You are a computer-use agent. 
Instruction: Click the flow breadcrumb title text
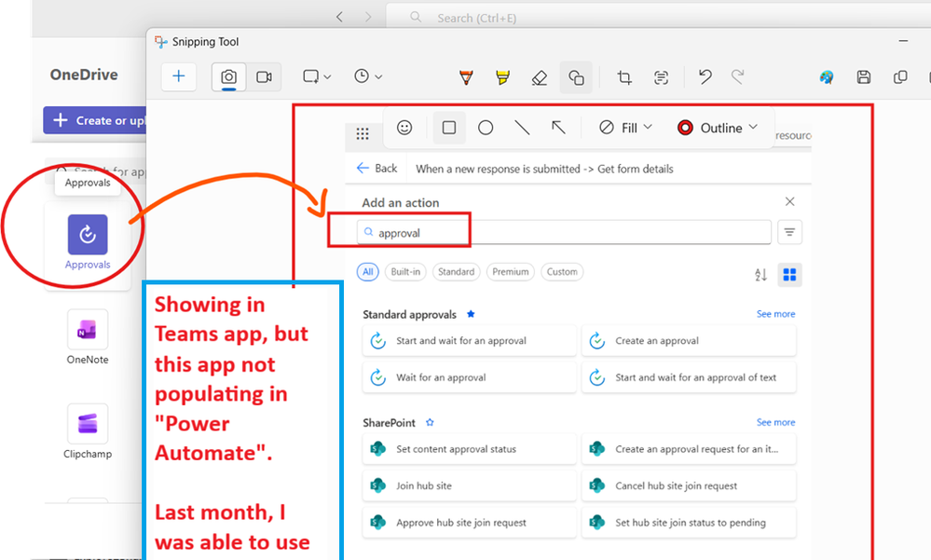[544, 169]
